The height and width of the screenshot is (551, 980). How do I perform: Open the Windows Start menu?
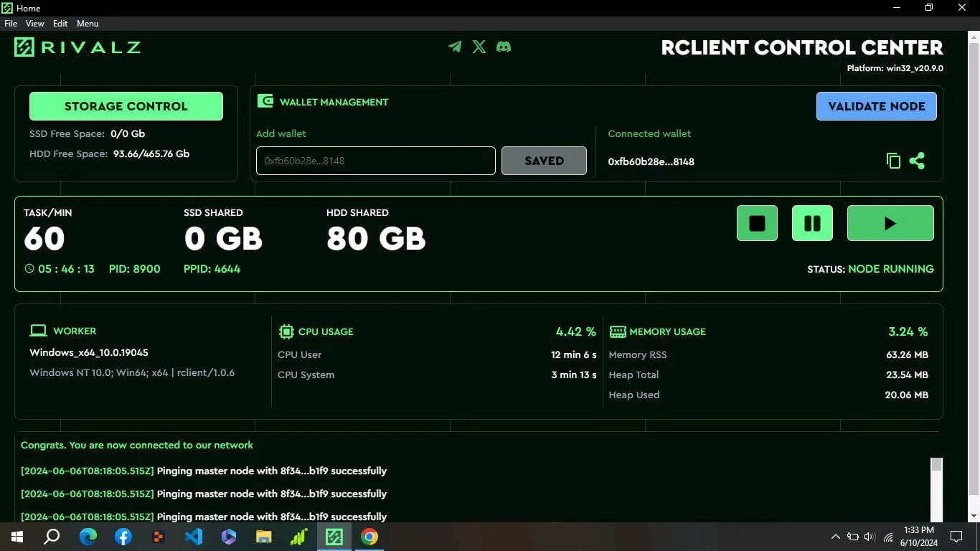17,537
